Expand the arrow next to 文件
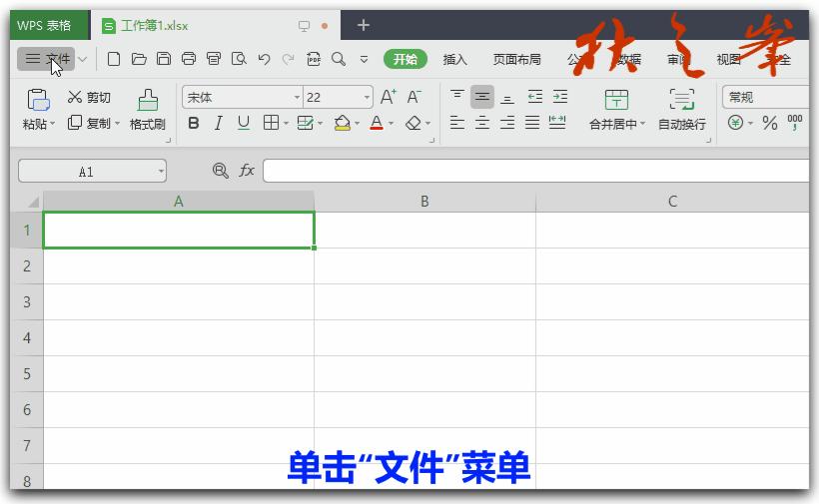 (x=83, y=59)
